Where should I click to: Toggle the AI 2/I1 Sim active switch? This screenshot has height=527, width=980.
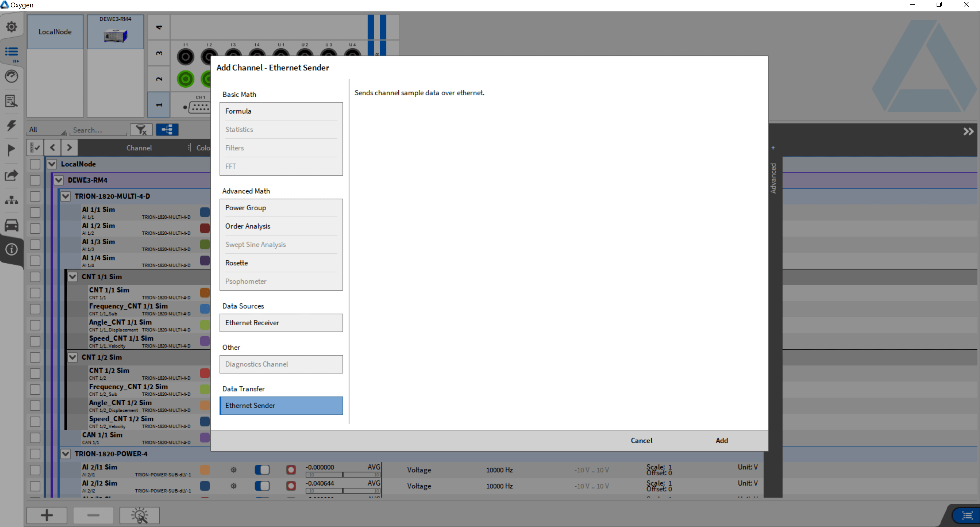(262, 470)
